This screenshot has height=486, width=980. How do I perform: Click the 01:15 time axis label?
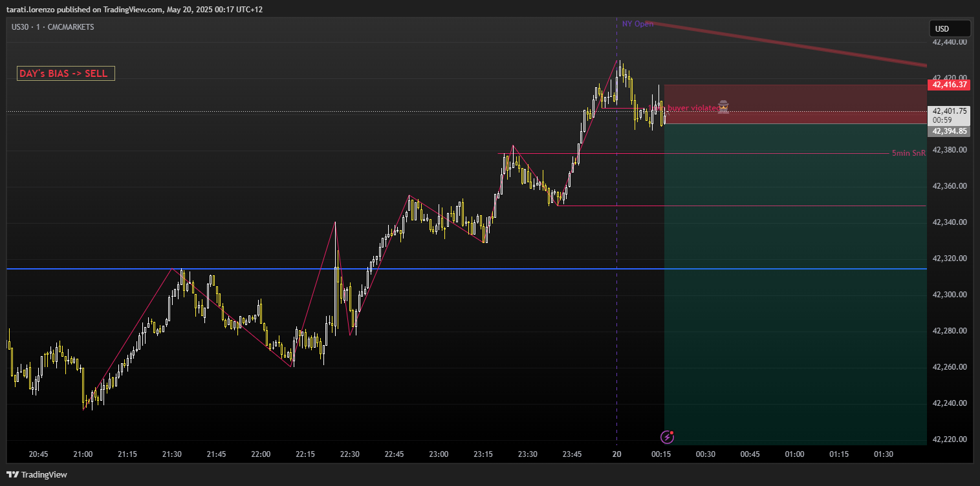pos(839,454)
